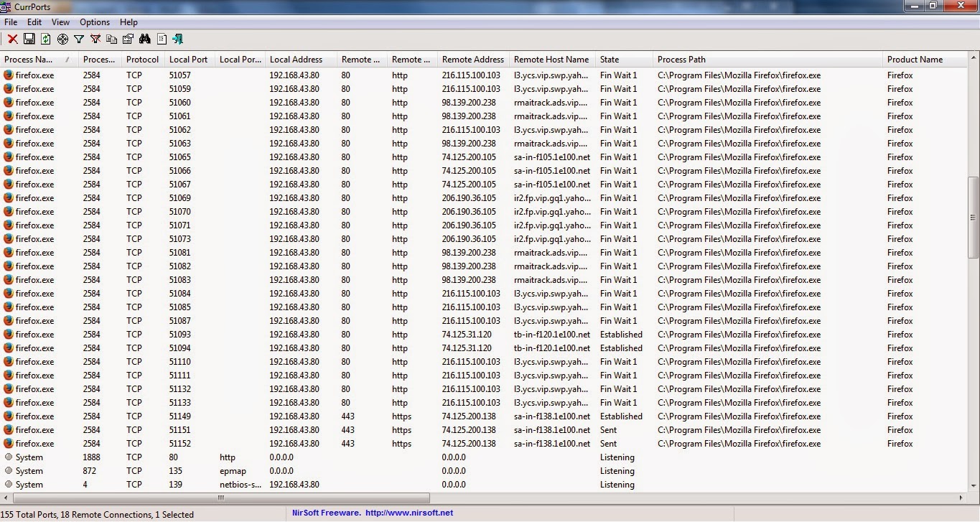Click 'Established' state in port 51094 row

[622, 348]
